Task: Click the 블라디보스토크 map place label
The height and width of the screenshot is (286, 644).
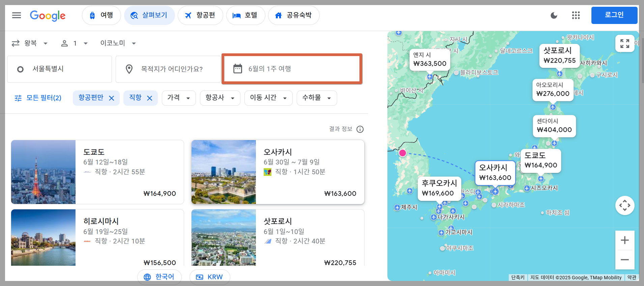Action: [479, 72]
